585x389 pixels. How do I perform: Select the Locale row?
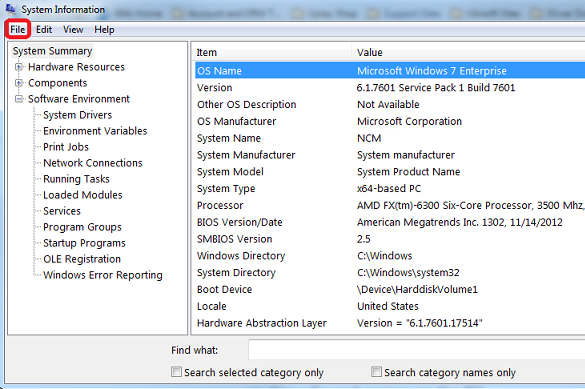[390, 306]
